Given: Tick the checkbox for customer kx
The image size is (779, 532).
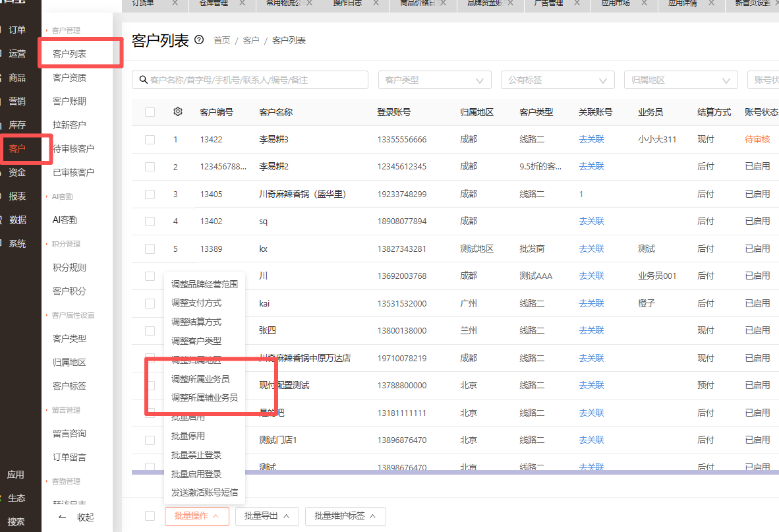Looking at the screenshot, I should (150, 249).
